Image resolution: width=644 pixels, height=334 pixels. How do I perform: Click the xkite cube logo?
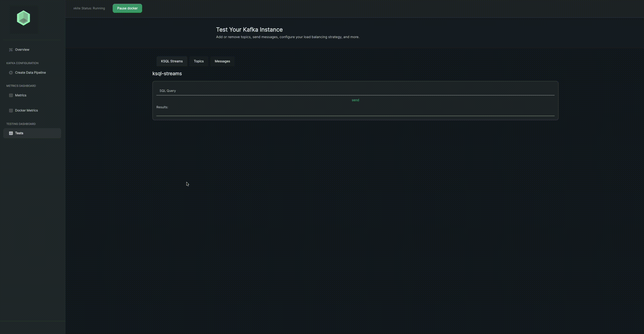(23, 18)
